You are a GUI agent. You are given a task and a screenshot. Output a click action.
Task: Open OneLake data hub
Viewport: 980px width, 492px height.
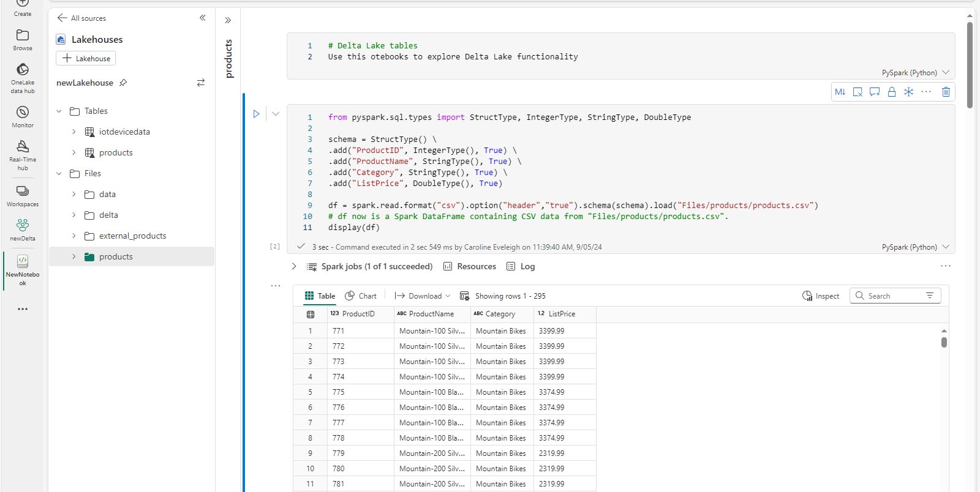tap(23, 78)
